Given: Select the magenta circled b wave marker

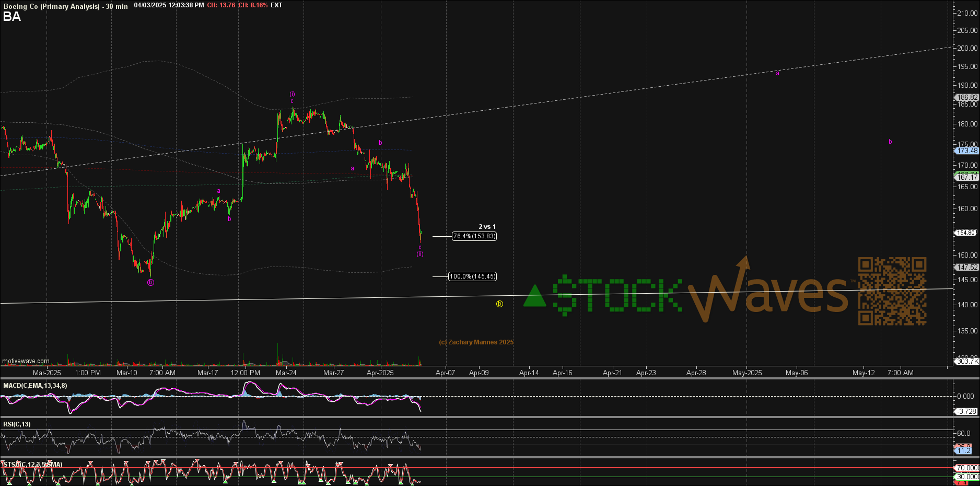Looking at the screenshot, I should pyautogui.click(x=150, y=283).
